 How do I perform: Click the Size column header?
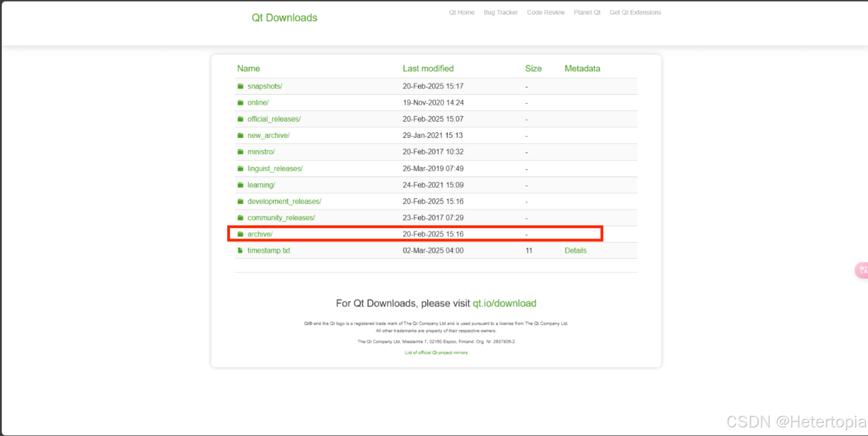click(x=533, y=69)
